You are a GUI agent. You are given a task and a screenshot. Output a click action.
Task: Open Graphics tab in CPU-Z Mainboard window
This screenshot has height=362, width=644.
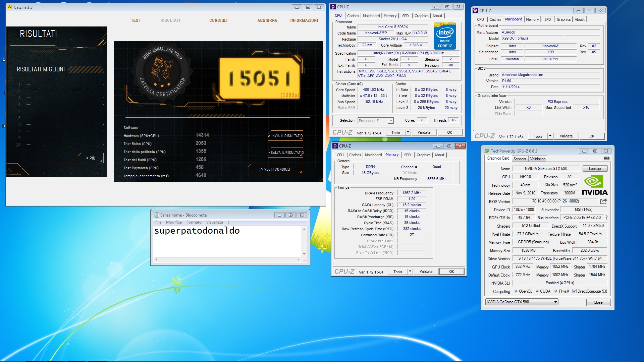(x=563, y=19)
